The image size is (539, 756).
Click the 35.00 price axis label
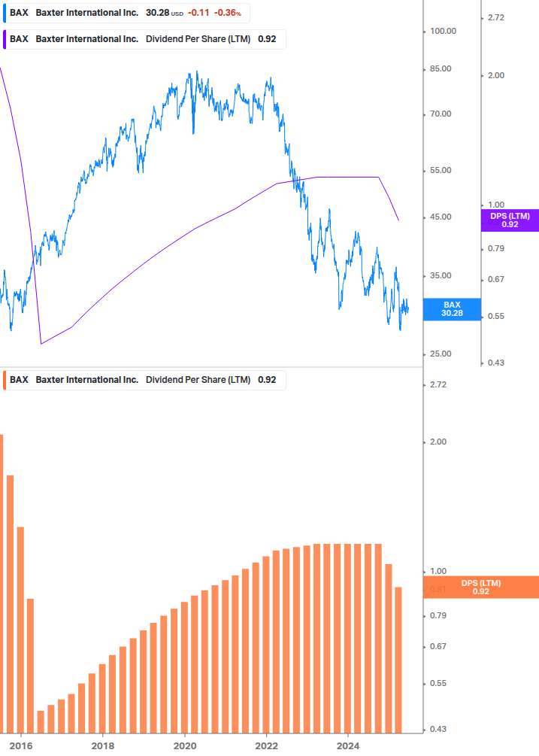pyautogui.click(x=441, y=276)
